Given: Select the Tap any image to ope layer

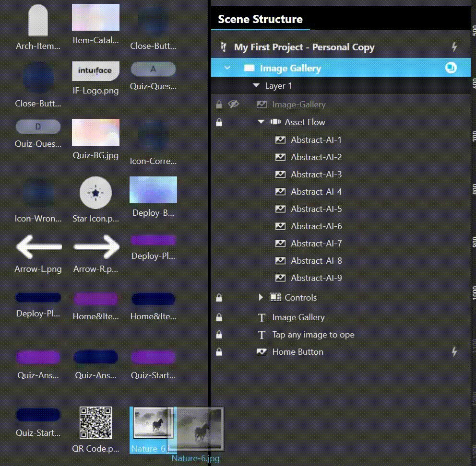Looking at the screenshot, I should 313,335.
